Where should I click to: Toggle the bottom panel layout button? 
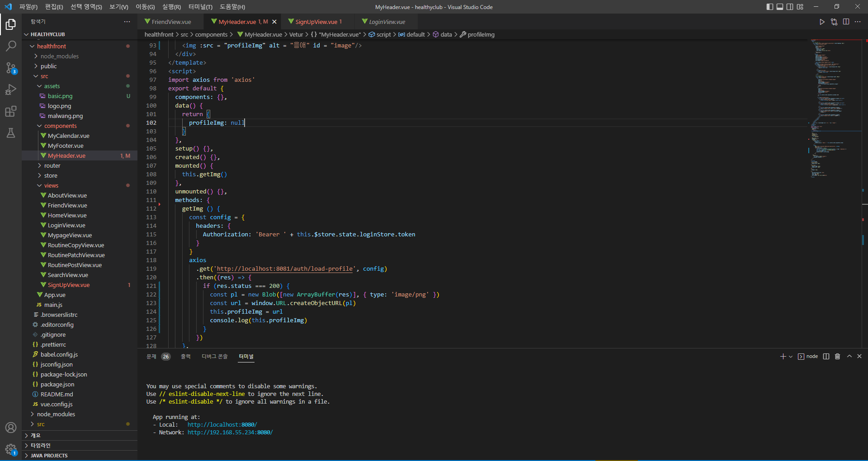pyautogui.click(x=780, y=7)
